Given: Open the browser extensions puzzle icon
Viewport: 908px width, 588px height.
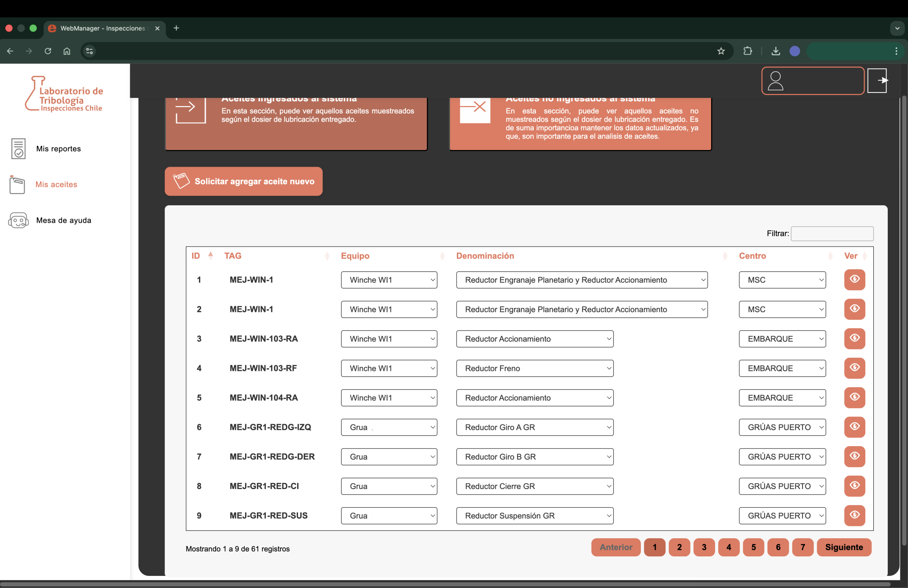Looking at the screenshot, I should (x=747, y=51).
